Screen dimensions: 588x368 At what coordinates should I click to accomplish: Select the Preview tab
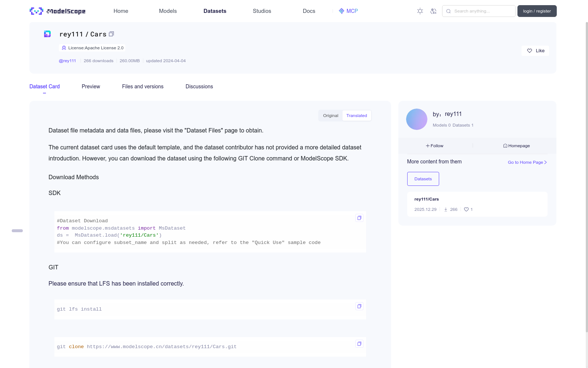coord(91,86)
